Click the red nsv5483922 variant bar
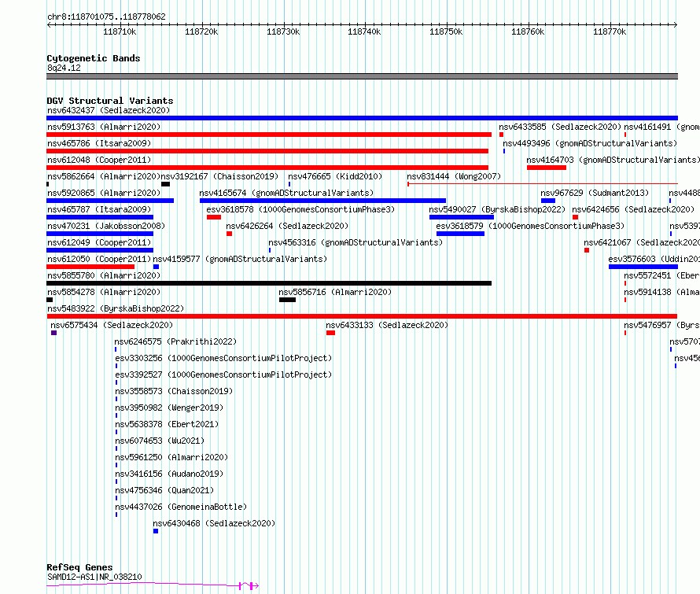This screenshot has width=700, height=594. point(362,316)
